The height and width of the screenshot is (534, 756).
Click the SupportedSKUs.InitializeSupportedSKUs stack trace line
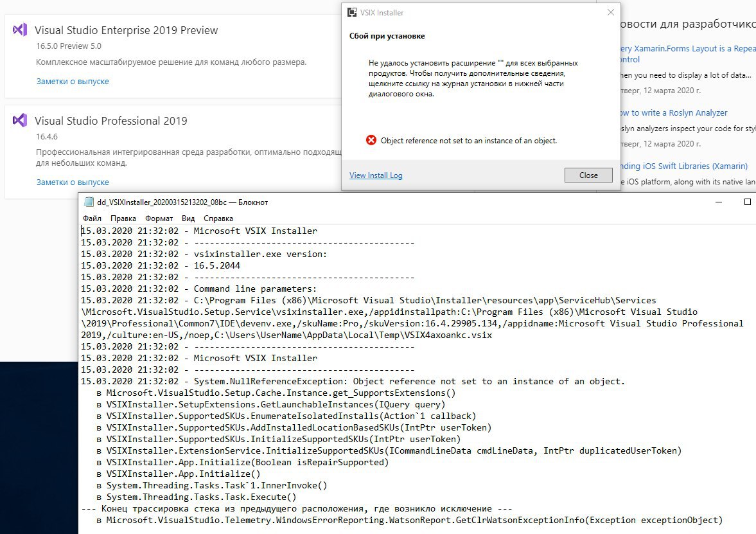coord(279,440)
